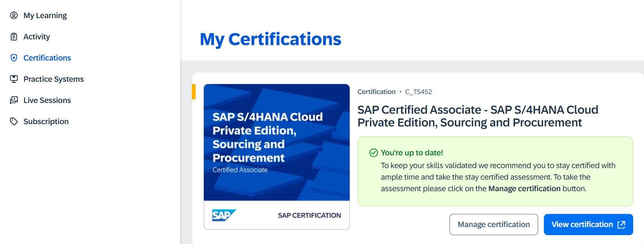Click the S/4HANA Cloud certification badge image
Image resolution: width=644 pixels, height=244 pixels.
(x=277, y=143)
